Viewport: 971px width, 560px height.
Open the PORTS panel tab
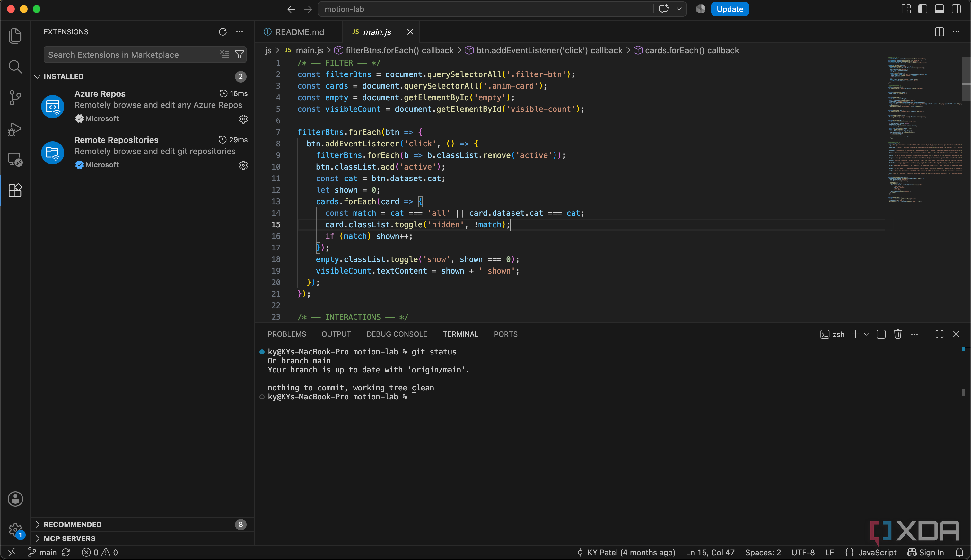tap(506, 334)
